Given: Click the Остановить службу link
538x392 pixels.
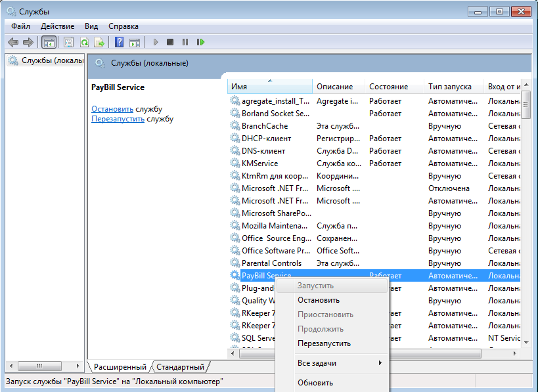Looking at the screenshot, I should pos(112,109).
